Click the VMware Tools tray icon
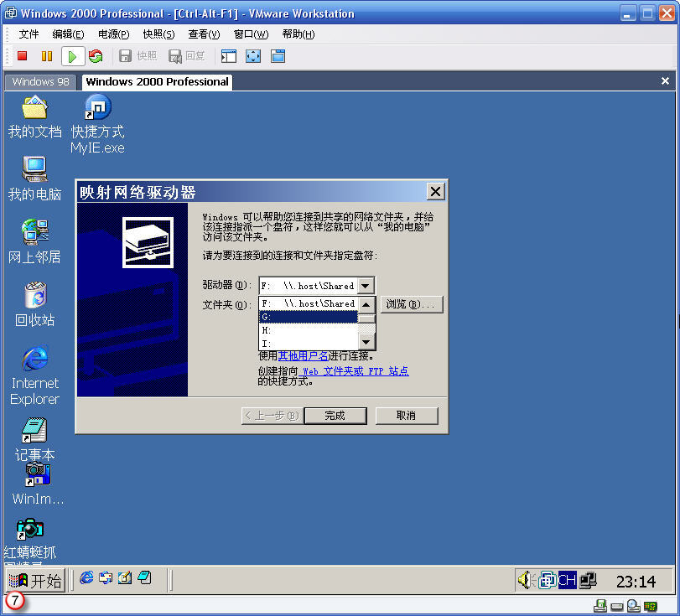Viewport: 680px width, 616px height. (x=548, y=580)
